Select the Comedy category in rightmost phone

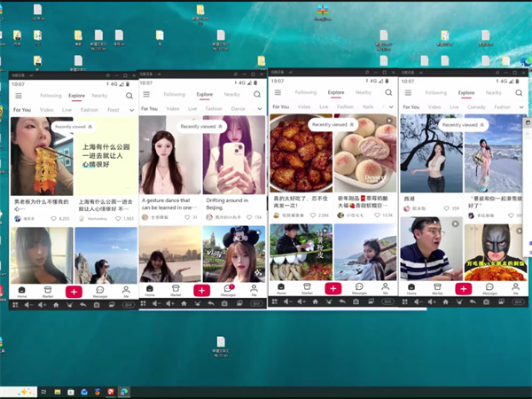click(476, 107)
